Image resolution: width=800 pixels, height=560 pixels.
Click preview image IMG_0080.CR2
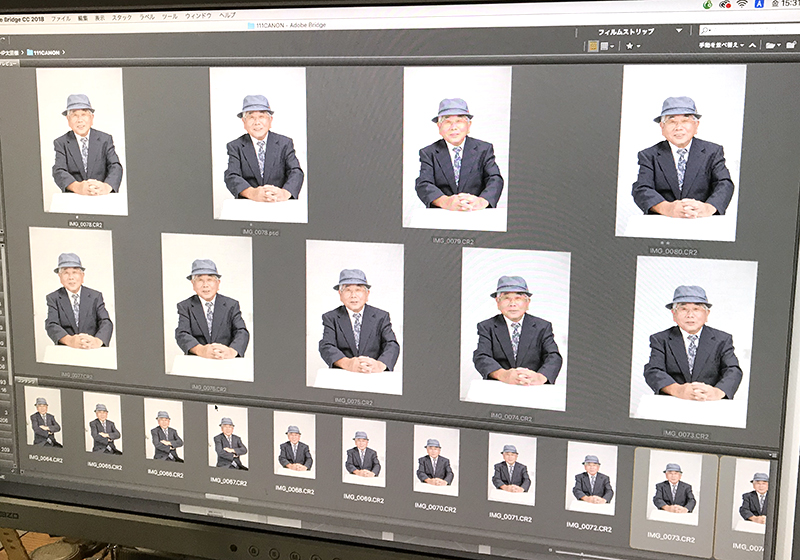[682, 152]
